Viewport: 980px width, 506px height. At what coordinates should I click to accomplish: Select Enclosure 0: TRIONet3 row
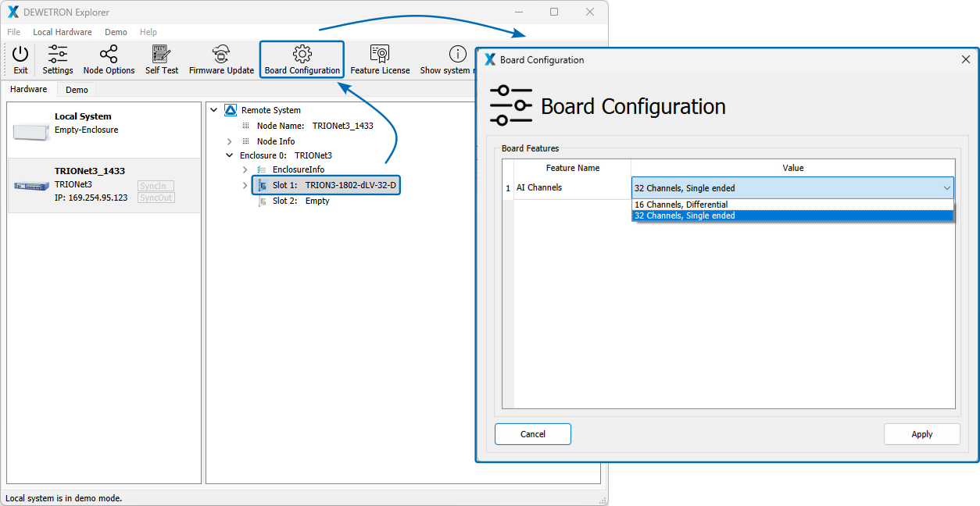(x=285, y=155)
